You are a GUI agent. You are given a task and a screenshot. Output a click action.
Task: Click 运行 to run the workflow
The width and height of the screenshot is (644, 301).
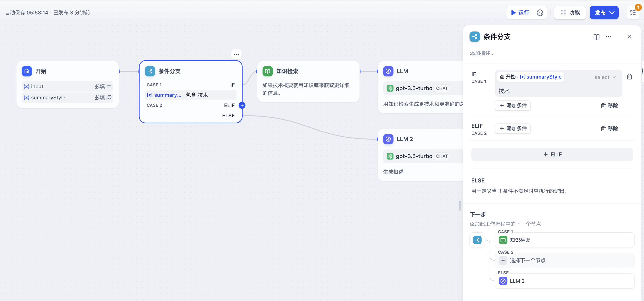coord(520,13)
